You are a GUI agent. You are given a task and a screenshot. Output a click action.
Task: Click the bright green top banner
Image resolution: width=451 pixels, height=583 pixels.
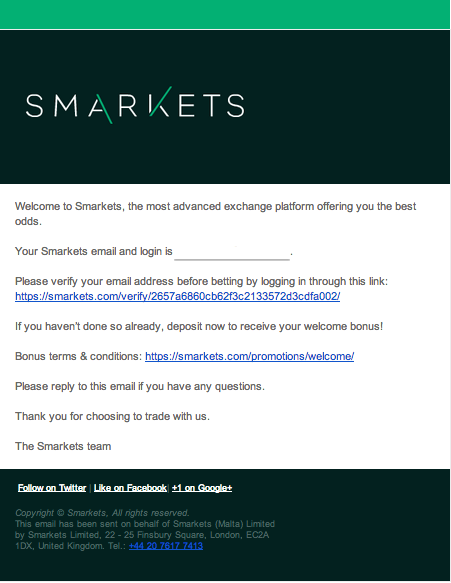225,14
